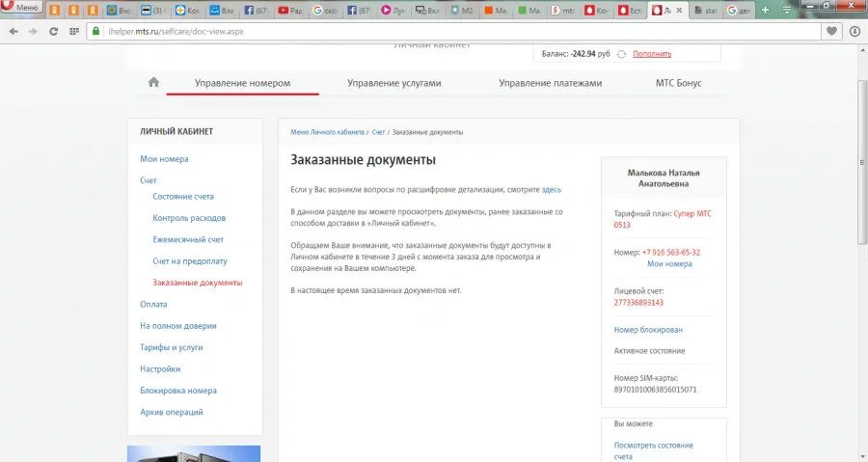868x462 pixels.
Task: Open Управление услугами tab
Action: (394, 83)
